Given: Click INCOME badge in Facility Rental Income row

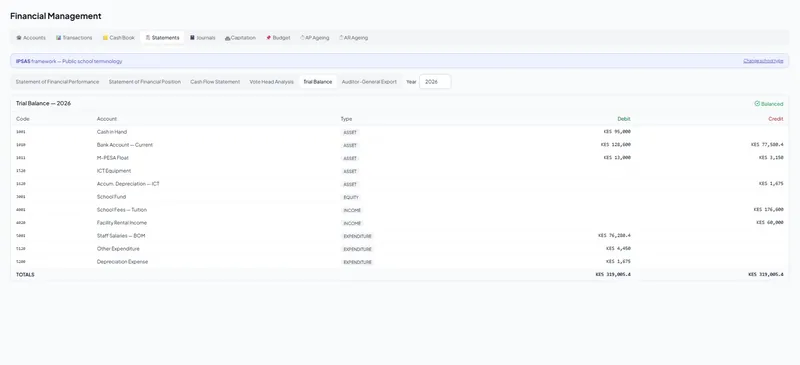Looking at the screenshot, I should 352,224.
